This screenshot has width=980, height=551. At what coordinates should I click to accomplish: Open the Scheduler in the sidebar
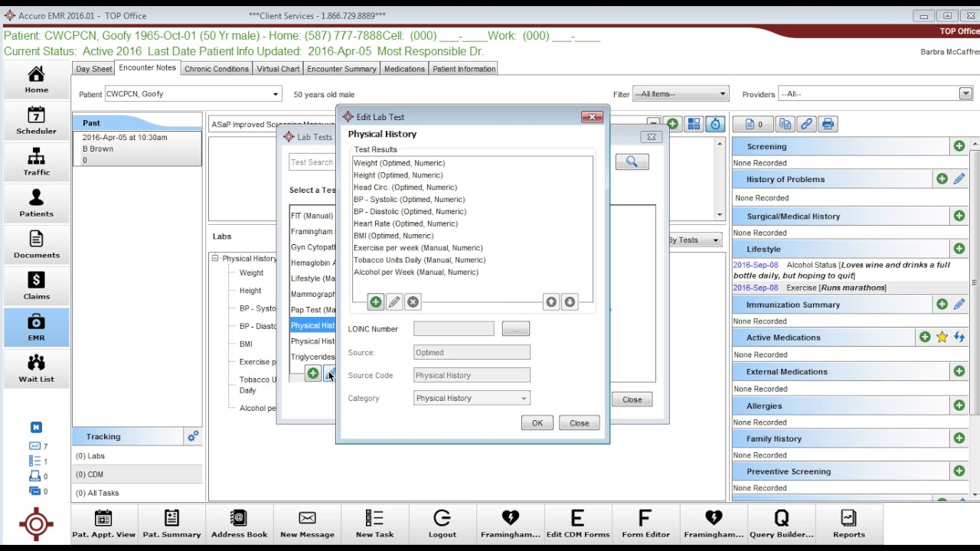(x=36, y=120)
